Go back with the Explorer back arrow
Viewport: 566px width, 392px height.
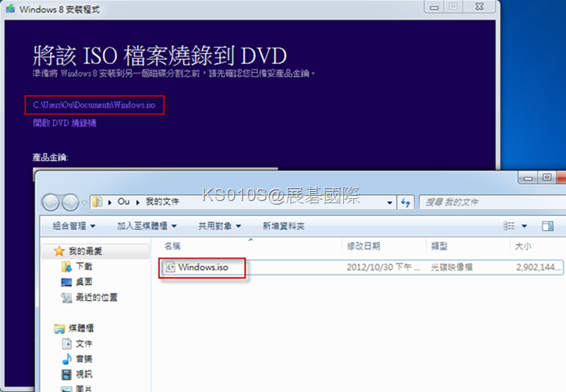coord(50,202)
